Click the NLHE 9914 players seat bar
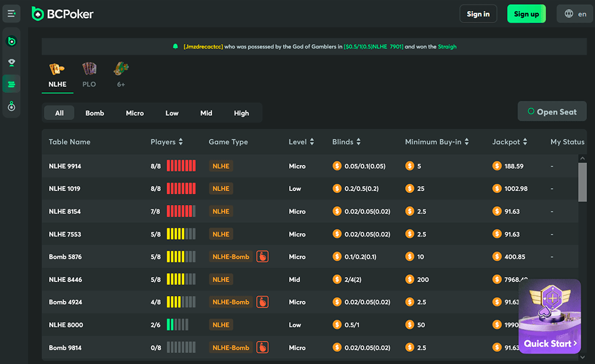Viewport: 595px width, 364px height. [181, 166]
